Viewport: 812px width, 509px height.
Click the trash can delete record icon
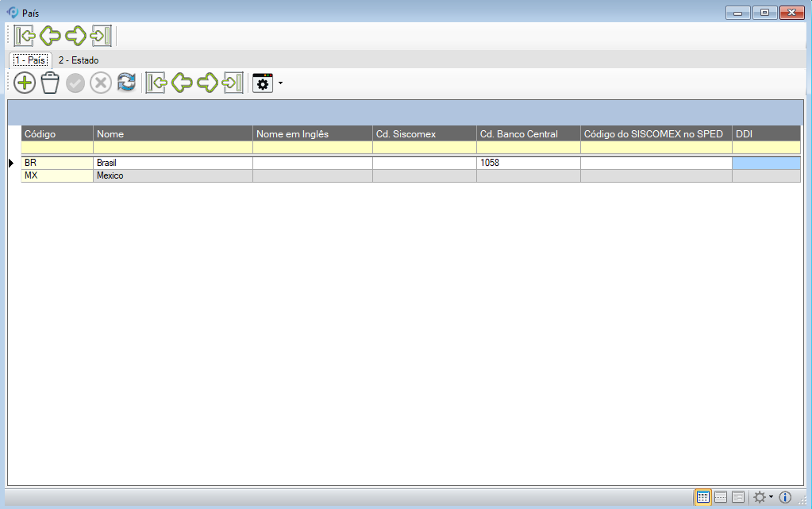(50, 83)
